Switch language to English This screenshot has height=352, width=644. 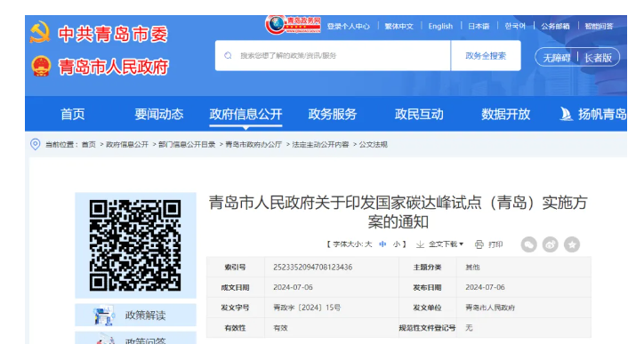440,27
